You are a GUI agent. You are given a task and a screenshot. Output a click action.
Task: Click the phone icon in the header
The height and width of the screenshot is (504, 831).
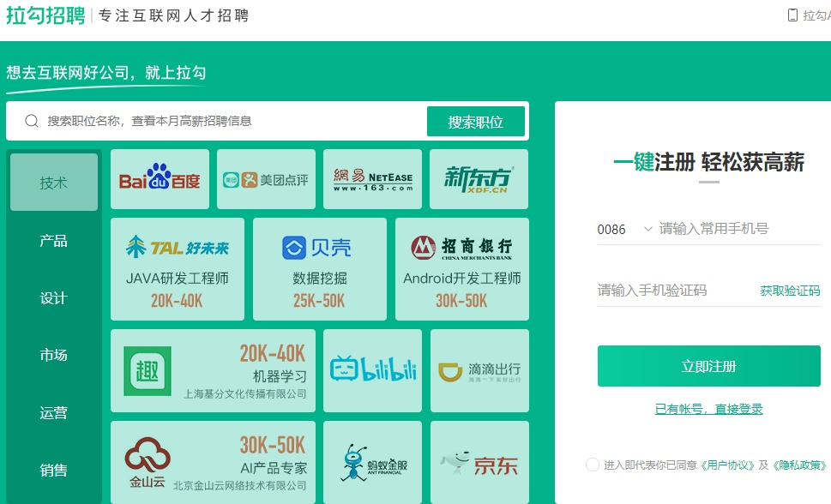(x=793, y=15)
